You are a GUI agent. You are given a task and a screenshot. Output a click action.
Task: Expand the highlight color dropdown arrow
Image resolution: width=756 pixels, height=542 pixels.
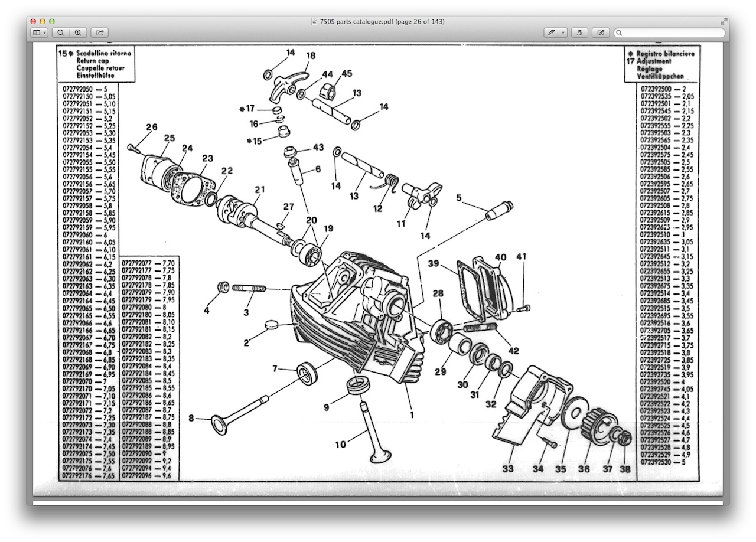(563, 33)
